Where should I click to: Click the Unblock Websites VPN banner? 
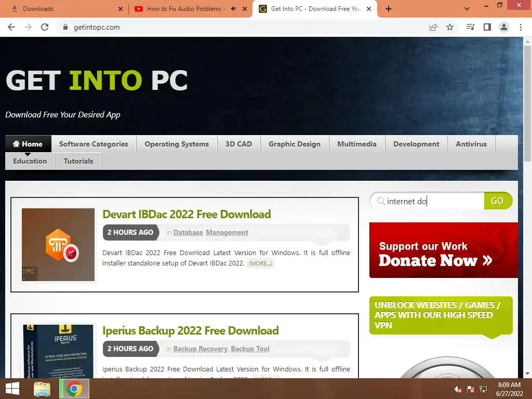(441, 315)
